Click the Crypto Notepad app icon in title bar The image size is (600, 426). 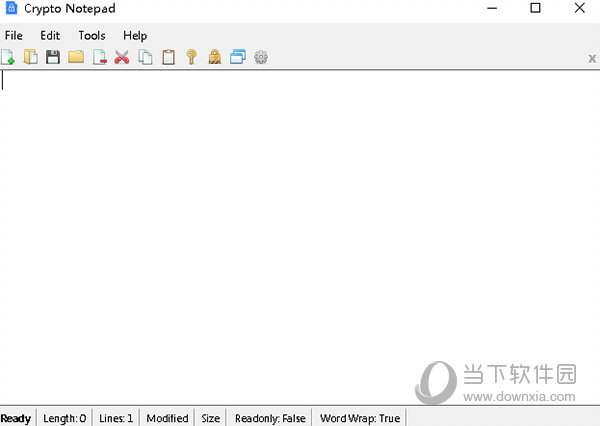pos(11,8)
